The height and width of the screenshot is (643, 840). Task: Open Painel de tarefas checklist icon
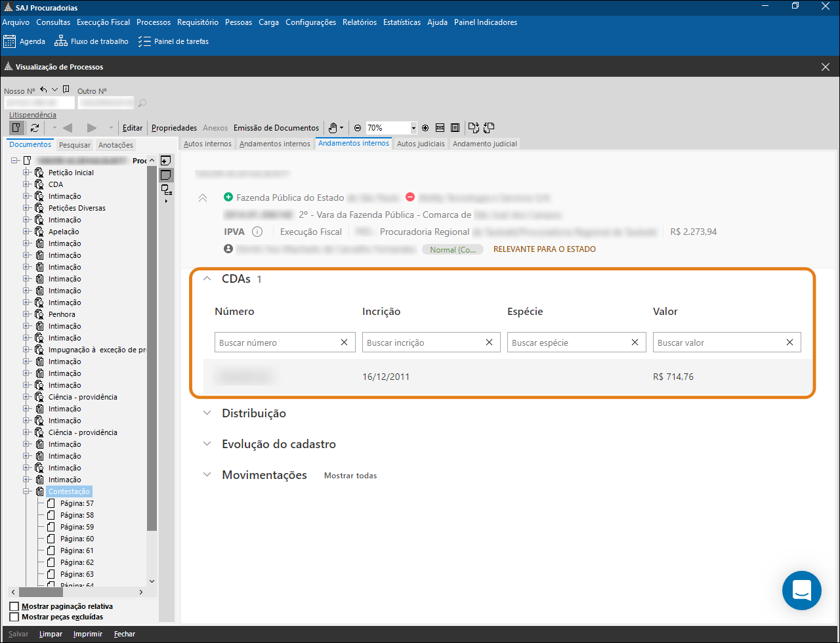(x=144, y=41)
